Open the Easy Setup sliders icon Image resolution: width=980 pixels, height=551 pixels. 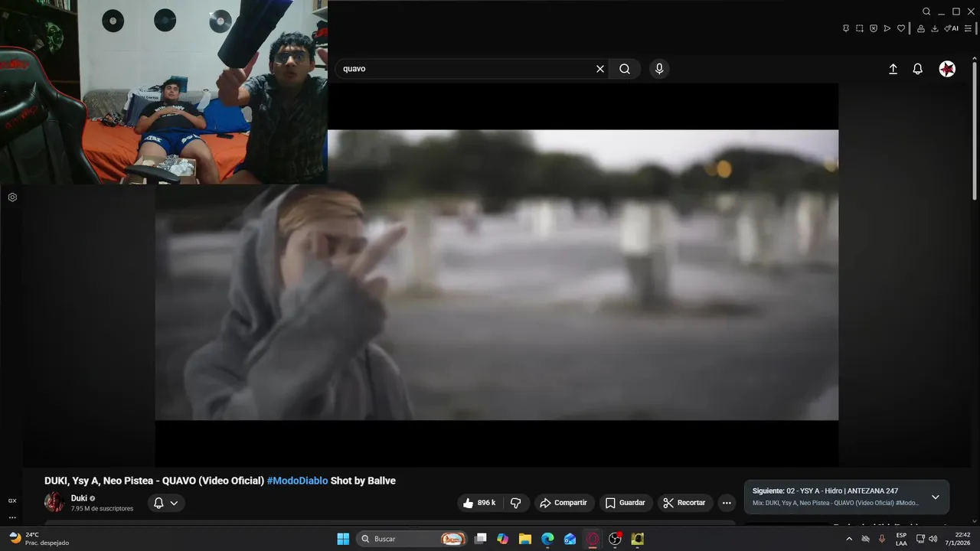(969, 28)
